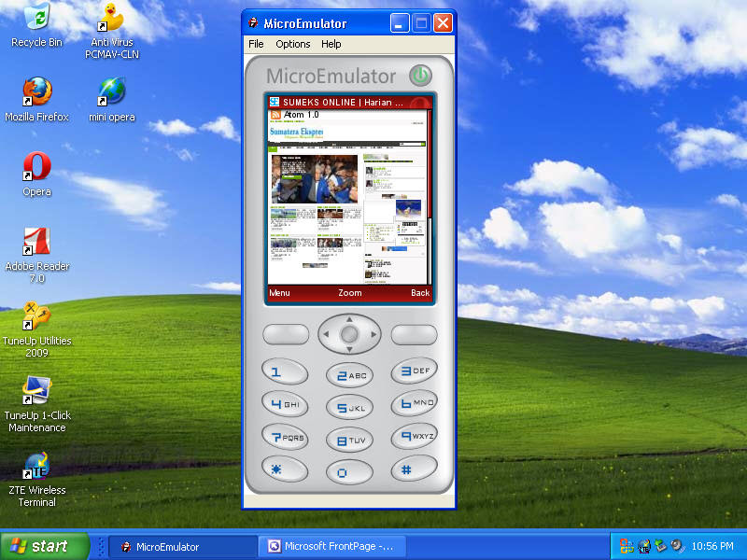The width and height of the screenshot is (747, 560).
Task: Select TuneUp Utilities 2009 shortcut
Action: [x=36, y=329]
